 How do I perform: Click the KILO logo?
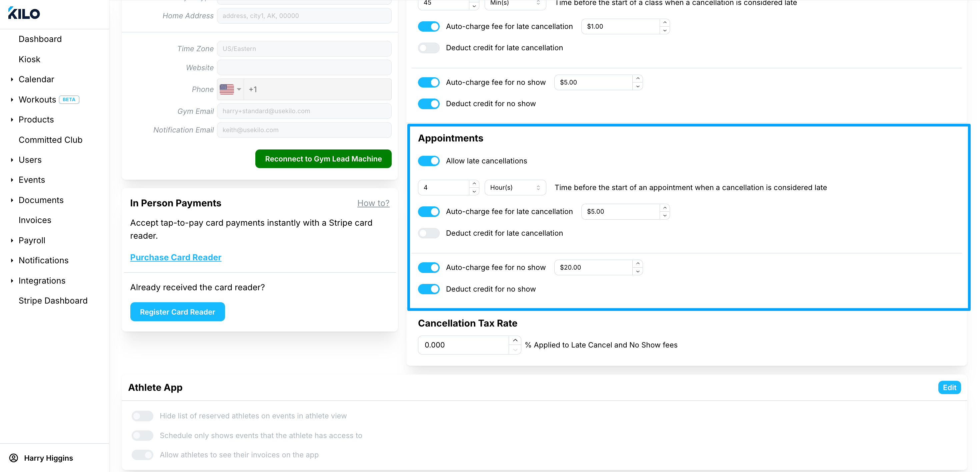click(24, 13)
